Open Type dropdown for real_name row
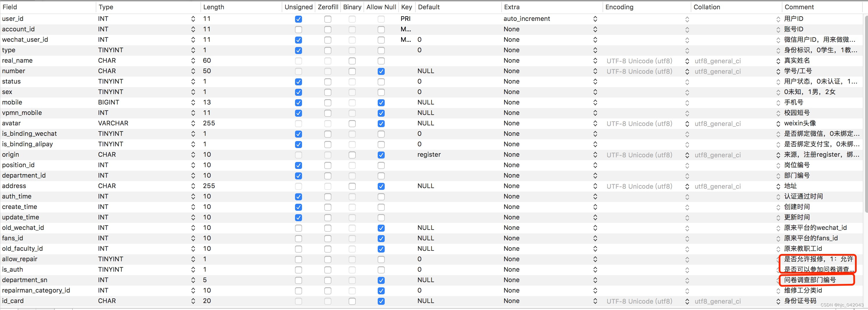 click(x=193, y=61)
